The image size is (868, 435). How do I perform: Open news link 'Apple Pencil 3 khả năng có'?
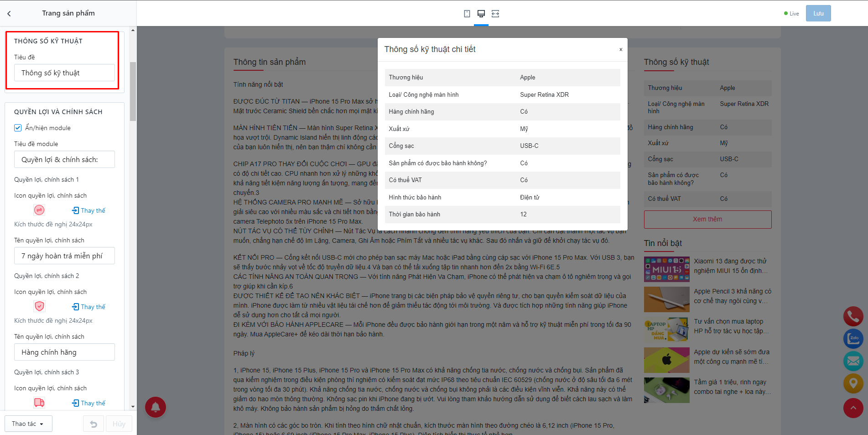pos(733,296)
